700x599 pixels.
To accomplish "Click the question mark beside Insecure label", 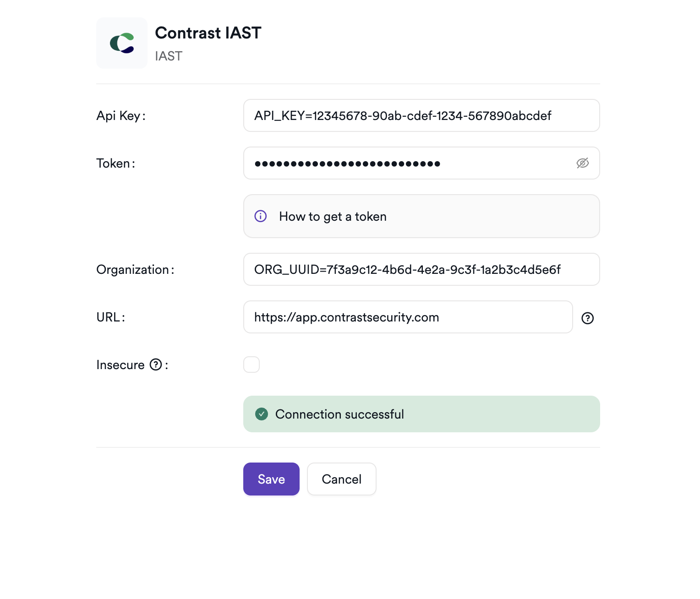I will point(156,364).
